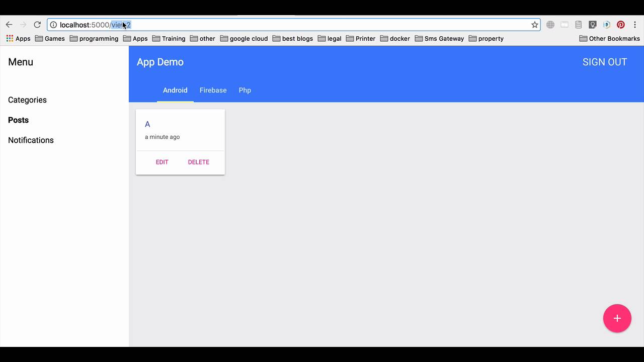Click EDIT on post A
Viewport: 644px width, 362px height.
pyautogui.click(x=162, y=162)
